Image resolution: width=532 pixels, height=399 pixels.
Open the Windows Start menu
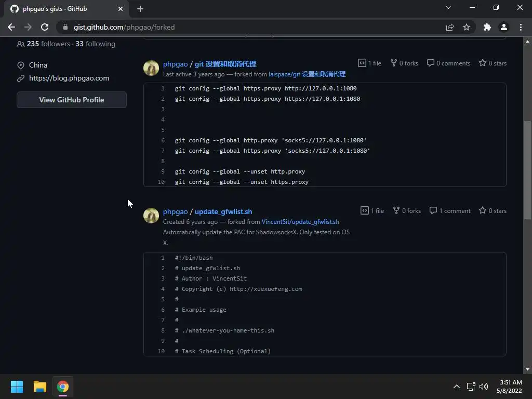coord(17,387)
